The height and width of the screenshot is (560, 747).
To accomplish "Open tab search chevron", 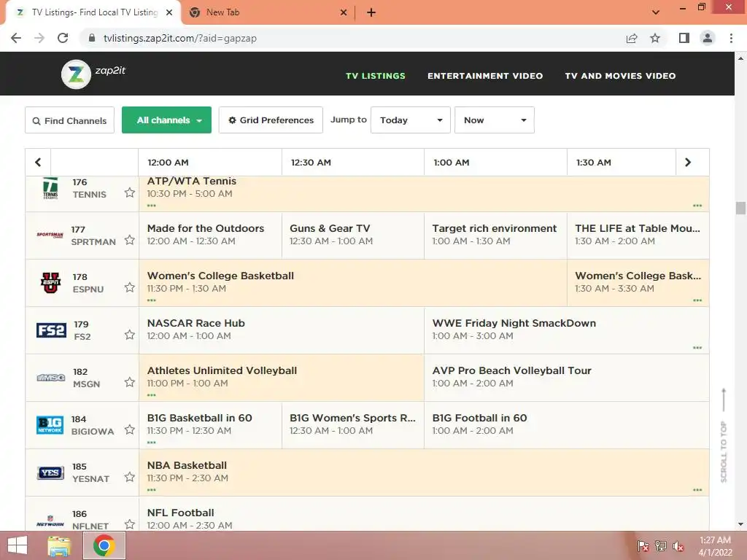I will [656, 12].
